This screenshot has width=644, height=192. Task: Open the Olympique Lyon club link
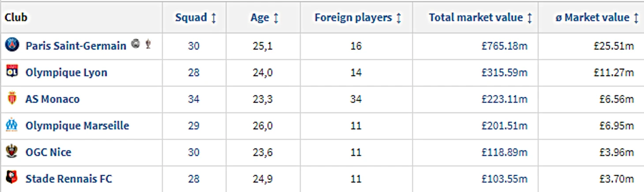tap(66, 73)
